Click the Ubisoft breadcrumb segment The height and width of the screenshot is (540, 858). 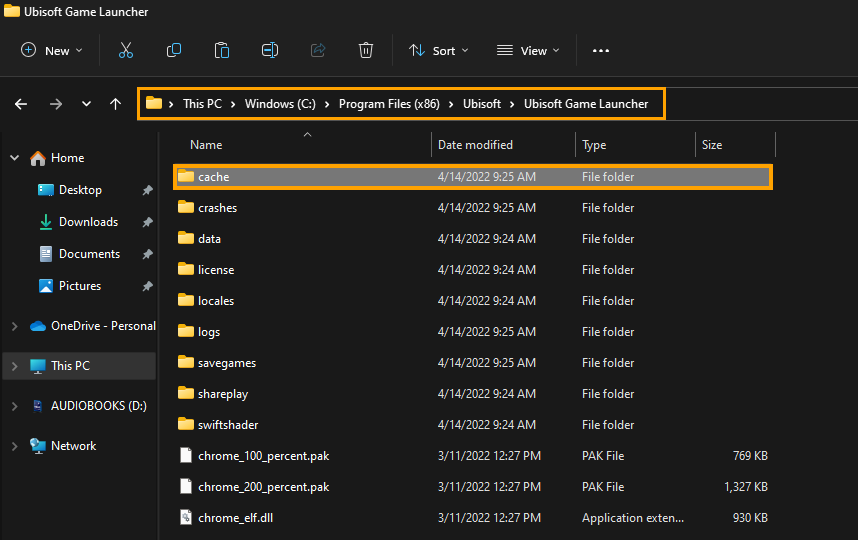482,103
